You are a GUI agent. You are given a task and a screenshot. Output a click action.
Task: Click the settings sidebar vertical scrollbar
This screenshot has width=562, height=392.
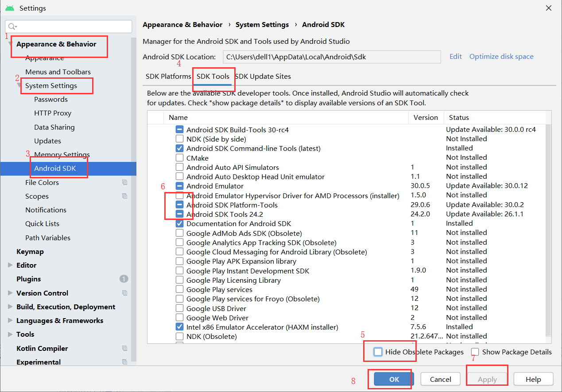click(x=134, y=199)
